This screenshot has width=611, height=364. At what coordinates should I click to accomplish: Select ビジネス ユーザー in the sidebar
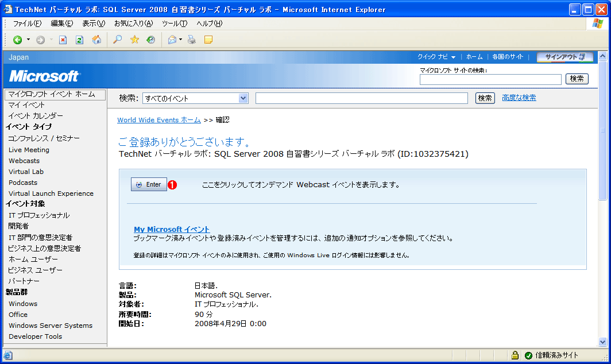point(35,270)
